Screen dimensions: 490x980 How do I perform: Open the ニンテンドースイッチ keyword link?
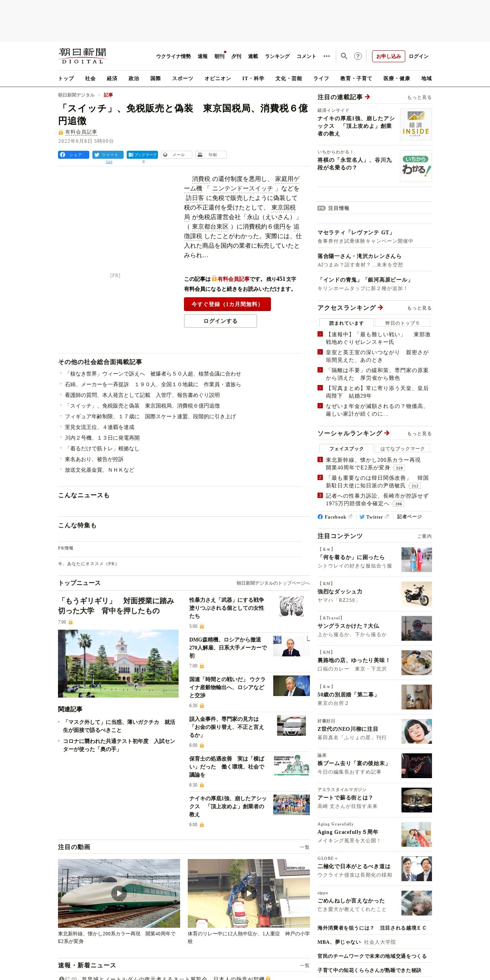[243, 189]
